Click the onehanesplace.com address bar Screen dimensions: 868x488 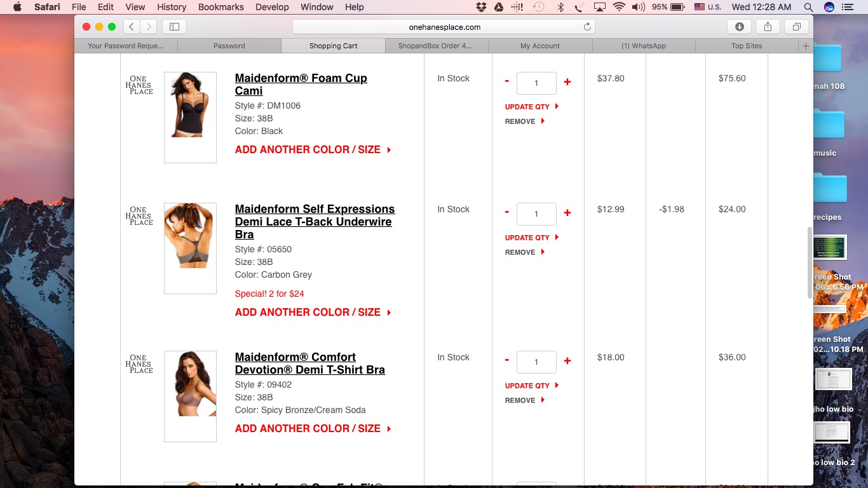pos(444,27)
